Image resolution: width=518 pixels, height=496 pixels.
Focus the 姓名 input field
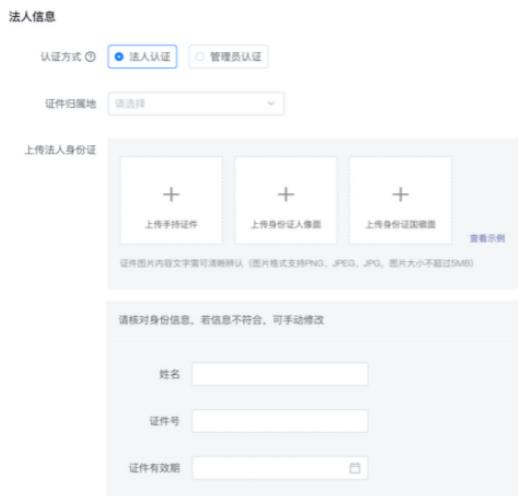tap(280, 374)
